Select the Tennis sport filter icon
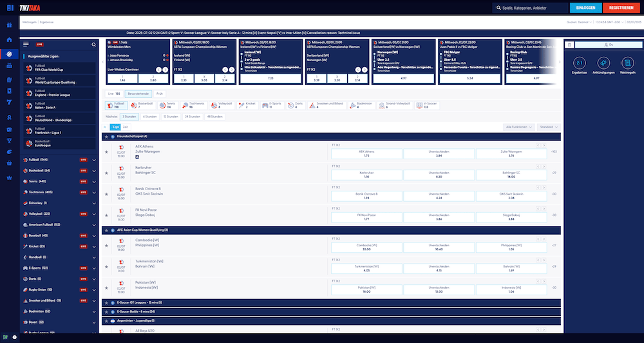 (x=171, y=104)
